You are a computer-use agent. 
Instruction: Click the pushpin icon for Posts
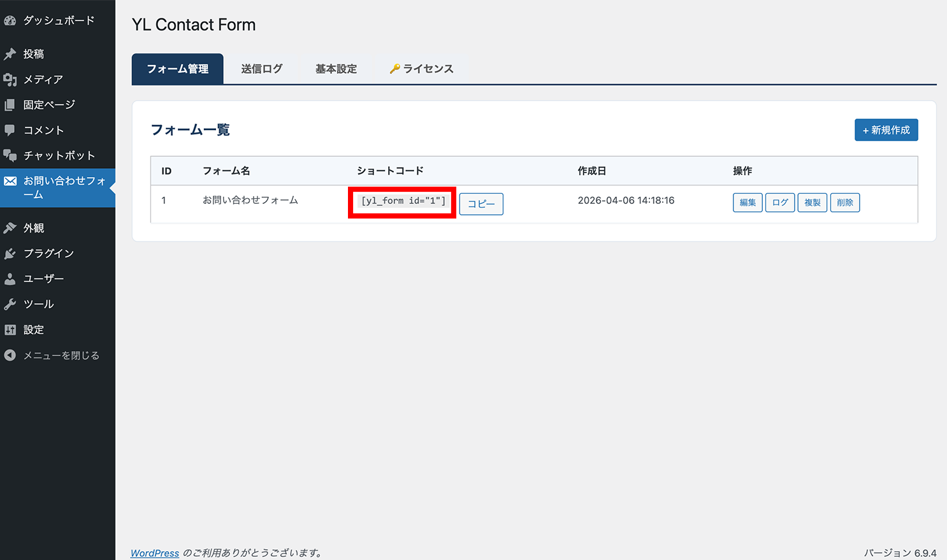click(x=10, y=54)
